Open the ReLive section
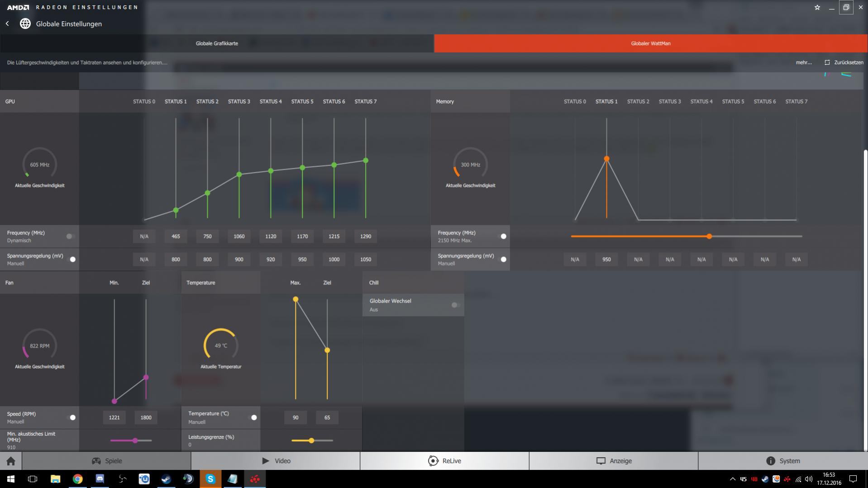Screen dimensions: 868x488 (x=444, y=461)
